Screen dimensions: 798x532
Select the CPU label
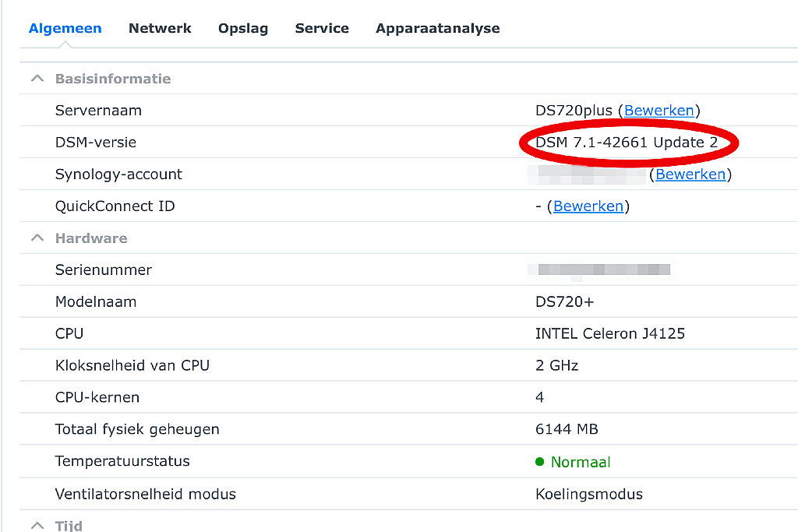(69, 333)
